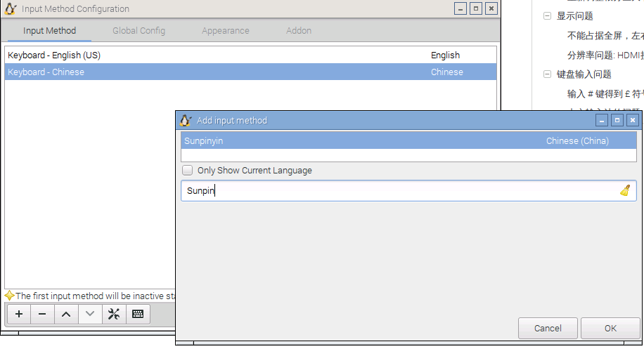The height and width of the screenshot is (349, 644).
Task: Click the penguin icon in Add input method title
Action: [186, 120]
